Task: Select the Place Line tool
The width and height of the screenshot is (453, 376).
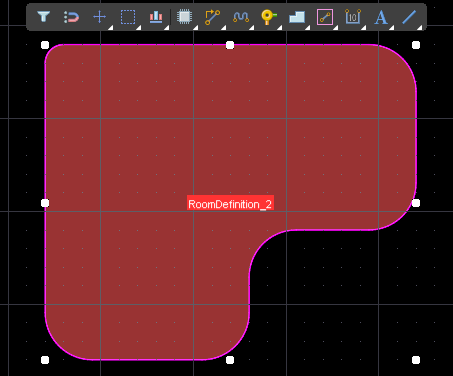Action: [x=409, y=17]
